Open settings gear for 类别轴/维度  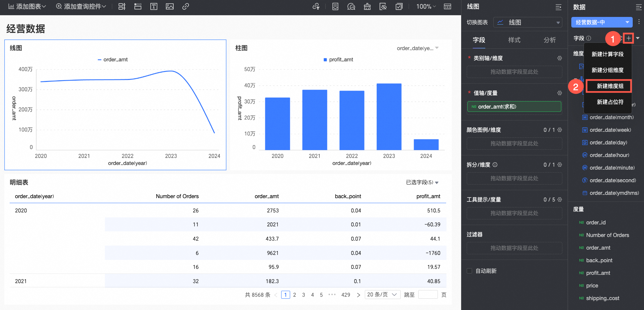click(x=560, y=58)
